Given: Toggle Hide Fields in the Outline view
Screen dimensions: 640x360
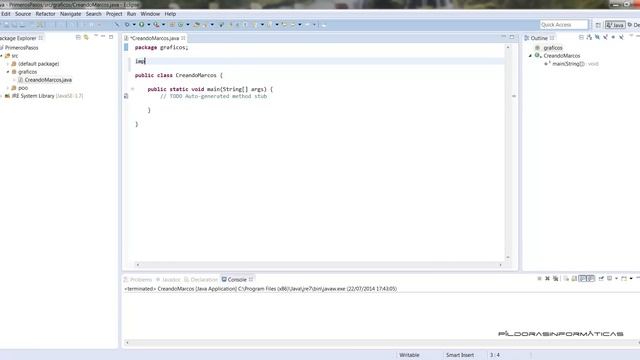Looking at the screenshot, I should (x=597, y=37).
